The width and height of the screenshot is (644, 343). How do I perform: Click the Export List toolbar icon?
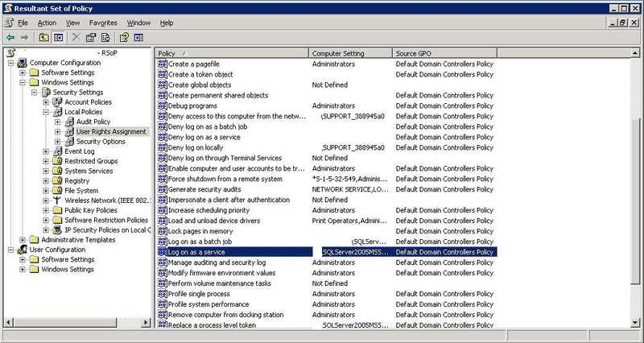[106, 37]
